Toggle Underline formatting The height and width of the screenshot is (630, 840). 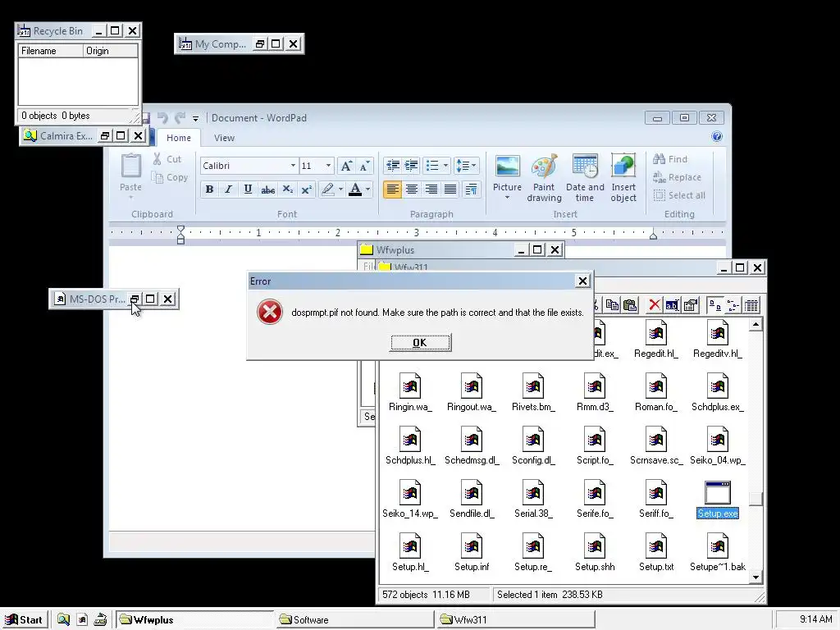(x=248, y=189)
